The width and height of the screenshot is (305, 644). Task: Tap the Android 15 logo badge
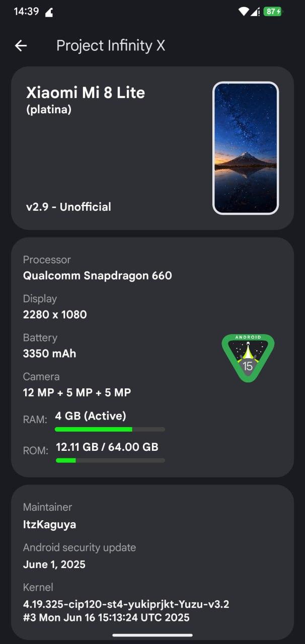click(x=248, y=358)
